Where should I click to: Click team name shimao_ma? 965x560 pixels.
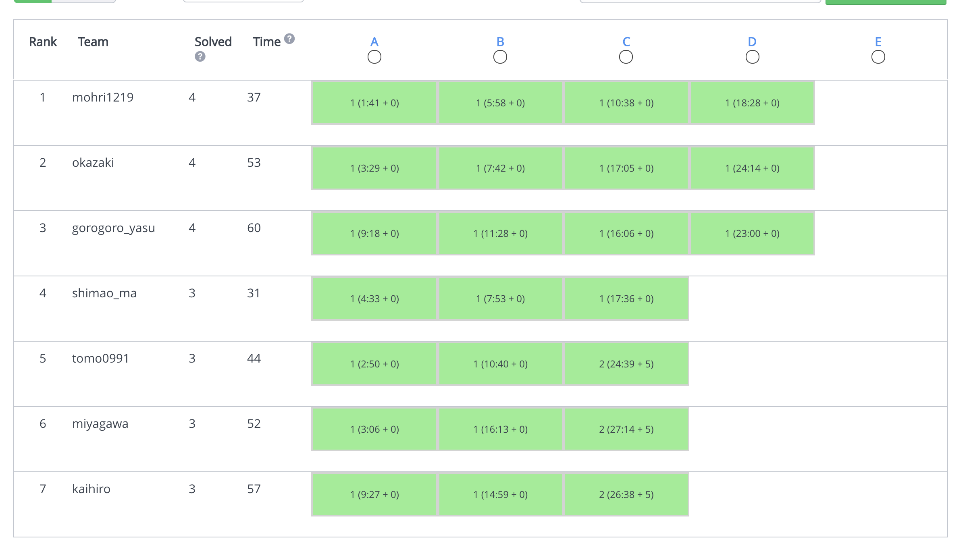[x=104, y=293]
